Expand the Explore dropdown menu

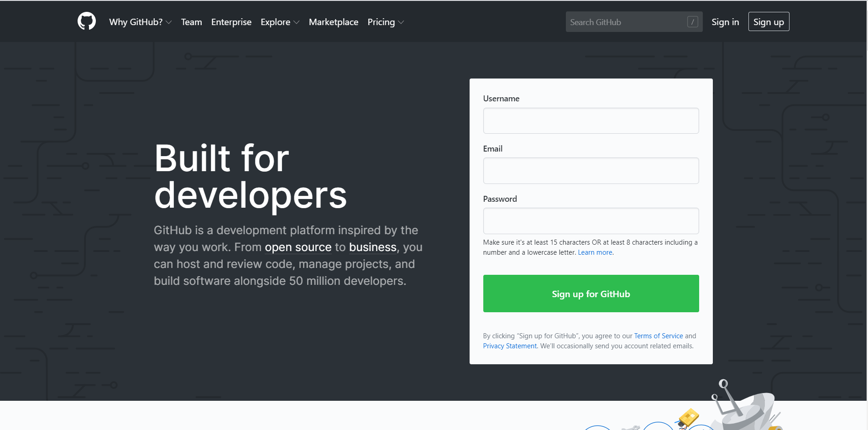tap(280, 22)
